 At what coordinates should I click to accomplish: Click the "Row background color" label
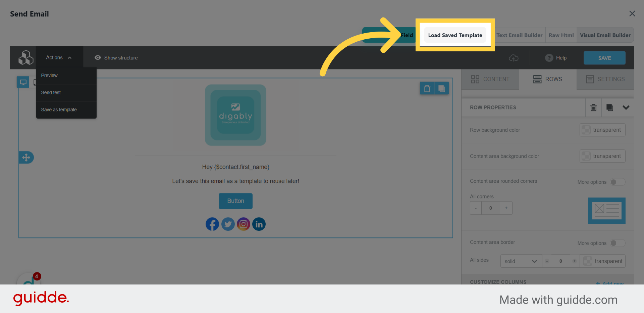point(495,130)
